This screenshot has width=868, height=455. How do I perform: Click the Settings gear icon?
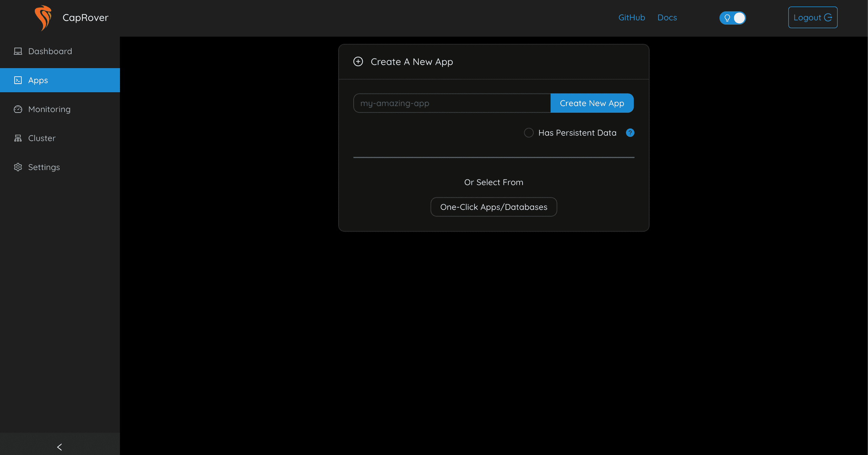pyautogui.click(x=18, y=167)
